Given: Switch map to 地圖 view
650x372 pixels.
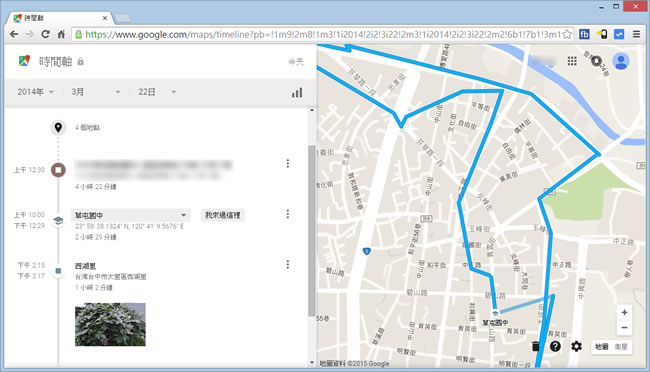Looking at the screenshot, I should [602, 346].
